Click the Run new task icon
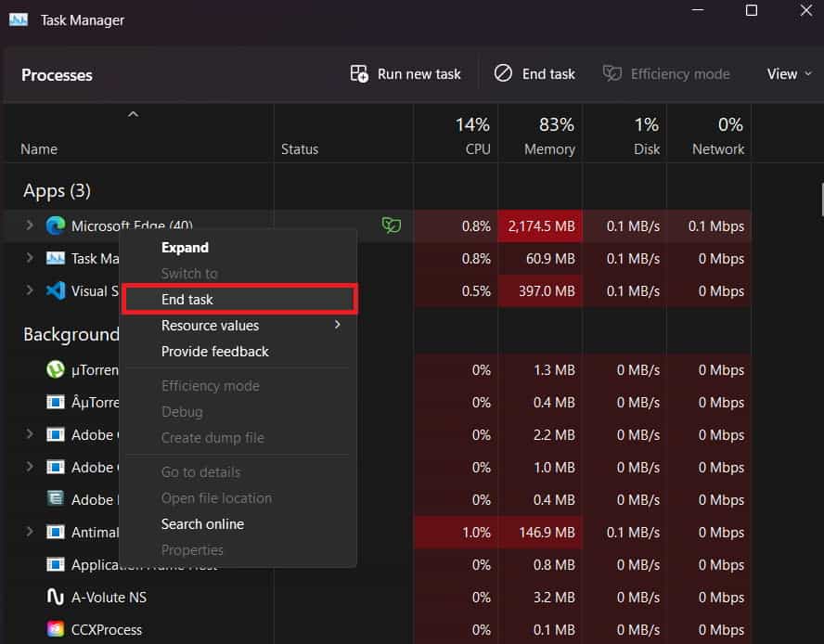Image resolution: width=824 pixels, height=644 pixels. point(359,73)
